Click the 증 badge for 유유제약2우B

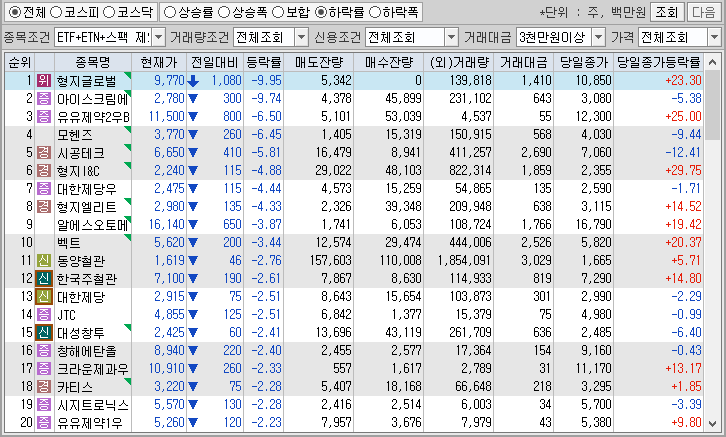(x=44, y=117)
